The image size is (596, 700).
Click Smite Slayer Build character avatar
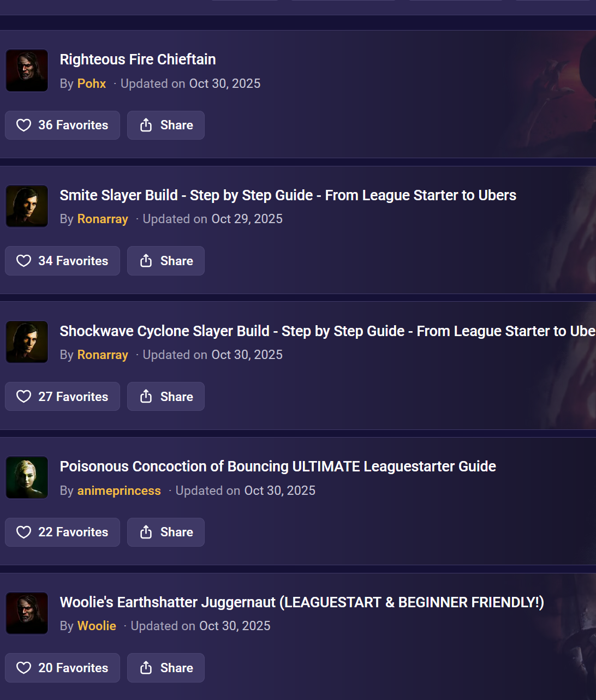tap(27, 206)
